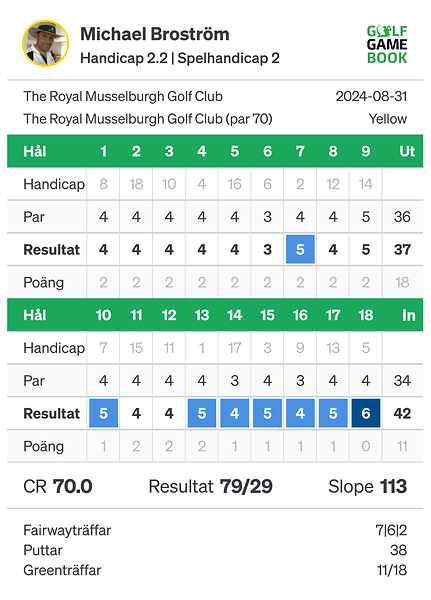The width and height of the screenshot is (431, 600).
Task: Click the Greenträffar stat 11/18
Action: tap(392, 570)
